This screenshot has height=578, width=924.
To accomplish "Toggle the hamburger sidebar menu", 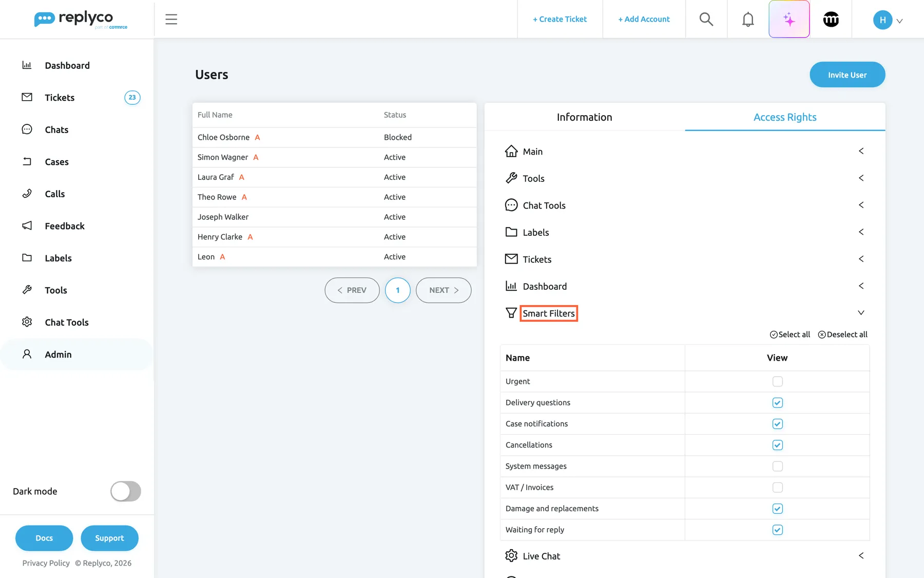I will (x=171, y=20).
